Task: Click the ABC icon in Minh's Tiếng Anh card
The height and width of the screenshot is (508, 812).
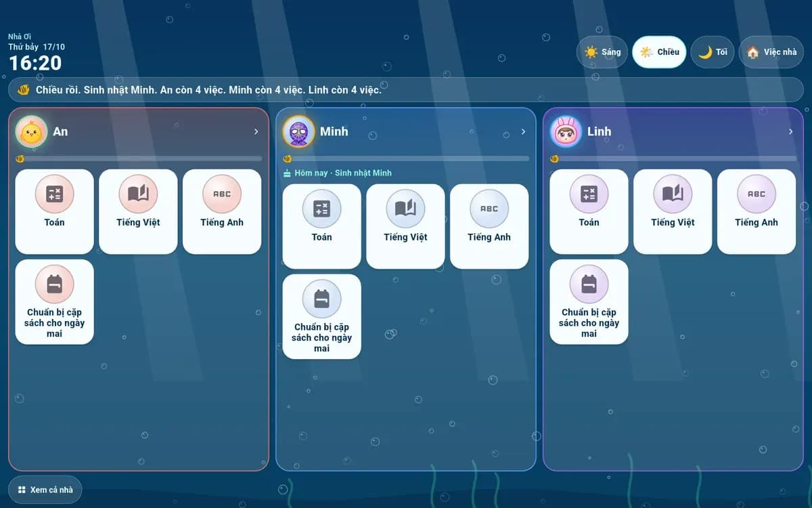Action: pyautogui.click(x=489, y=209)
